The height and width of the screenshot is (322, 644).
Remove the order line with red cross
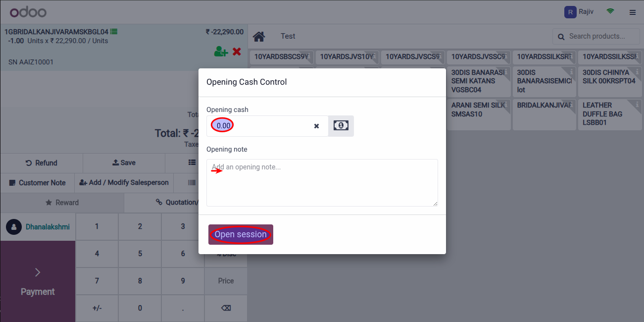click(x=237, y=52)
